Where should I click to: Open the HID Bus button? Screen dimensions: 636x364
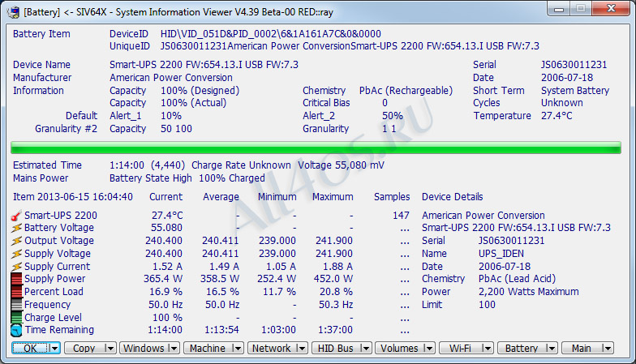pos(336,349)
